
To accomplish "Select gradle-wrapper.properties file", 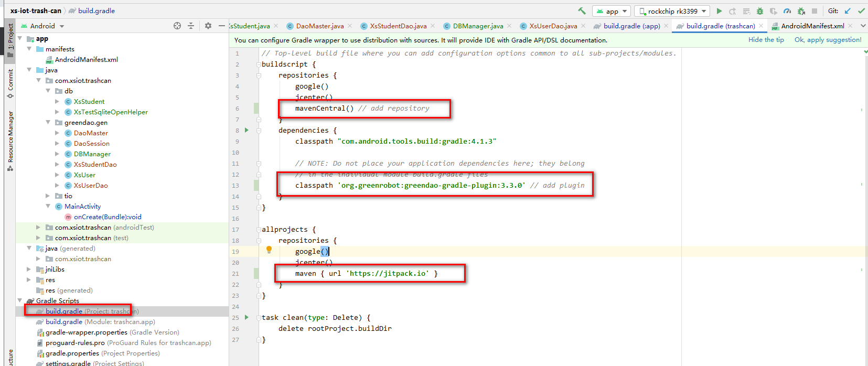I will point(108,332).
